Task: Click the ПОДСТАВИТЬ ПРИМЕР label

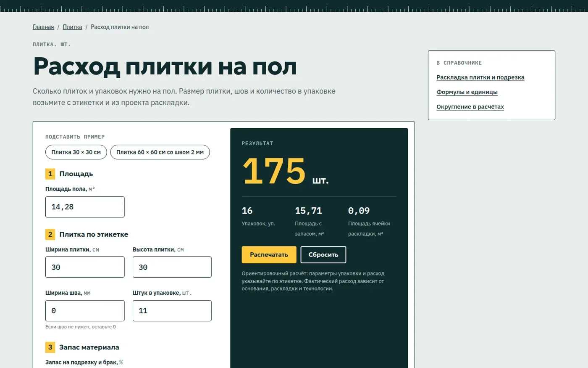Action: tap(75, 137)
